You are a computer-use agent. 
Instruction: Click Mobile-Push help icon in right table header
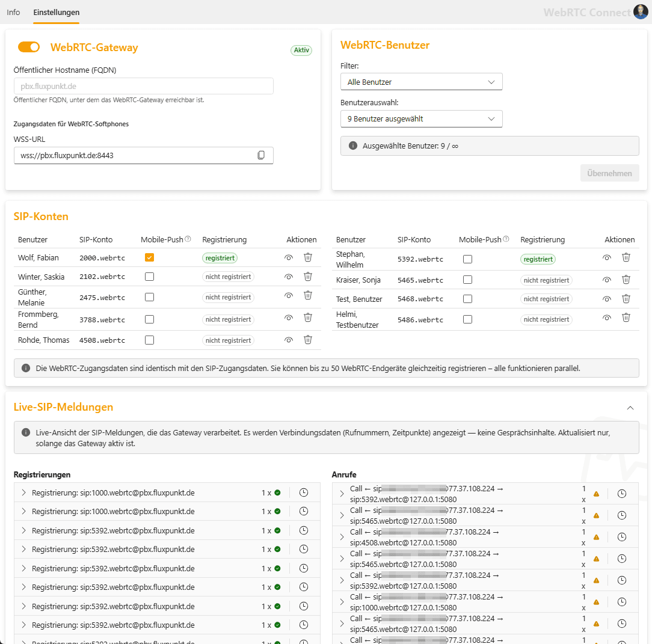(506, 239)
